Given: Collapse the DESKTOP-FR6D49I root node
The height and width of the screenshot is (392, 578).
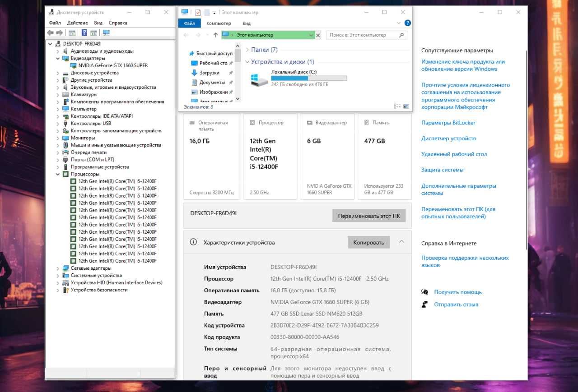Looking at the screenshot, I should click(x=51, y=44).
